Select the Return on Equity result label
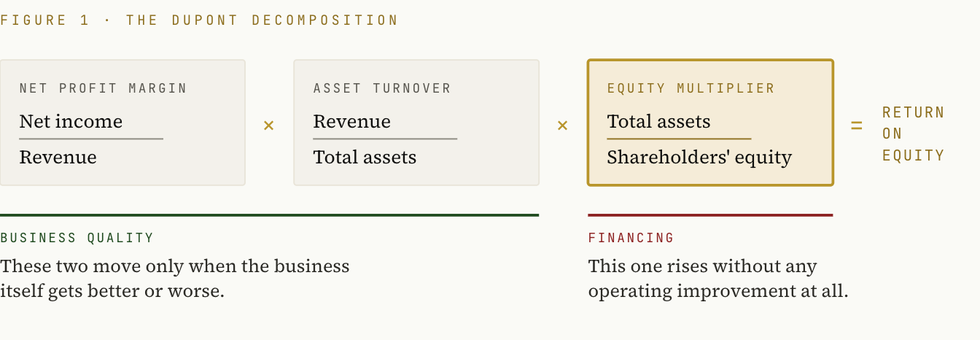The height and width of the screenshot is (340, 980). 913,134
